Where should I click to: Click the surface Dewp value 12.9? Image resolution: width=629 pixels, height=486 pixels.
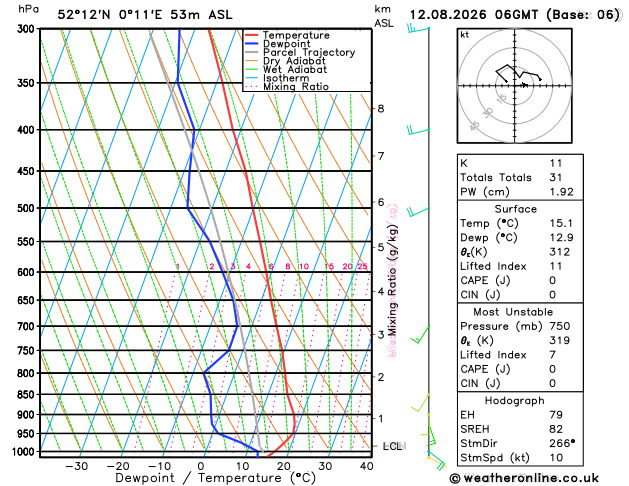pyautogui.click(x=562, y=238)
